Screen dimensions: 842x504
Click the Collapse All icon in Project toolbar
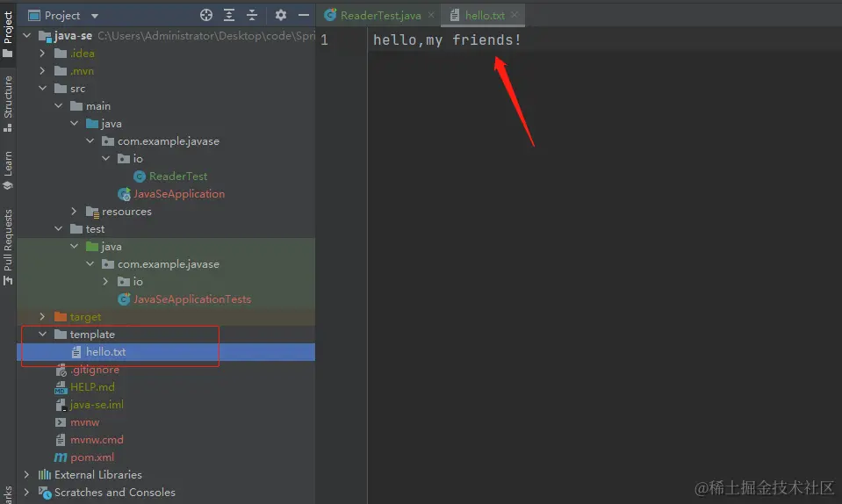tap(252, 15)
